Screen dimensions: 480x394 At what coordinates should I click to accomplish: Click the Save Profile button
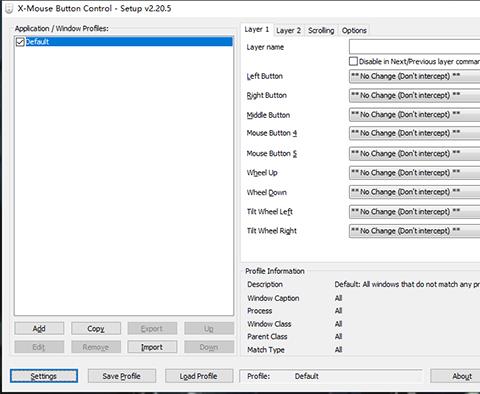pyautogui.click(x=122, y=376)
